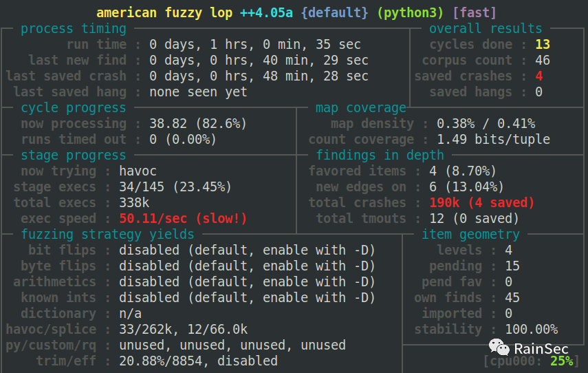
Task: Click the 'item geometry' section header
Action: pos(470,234)
